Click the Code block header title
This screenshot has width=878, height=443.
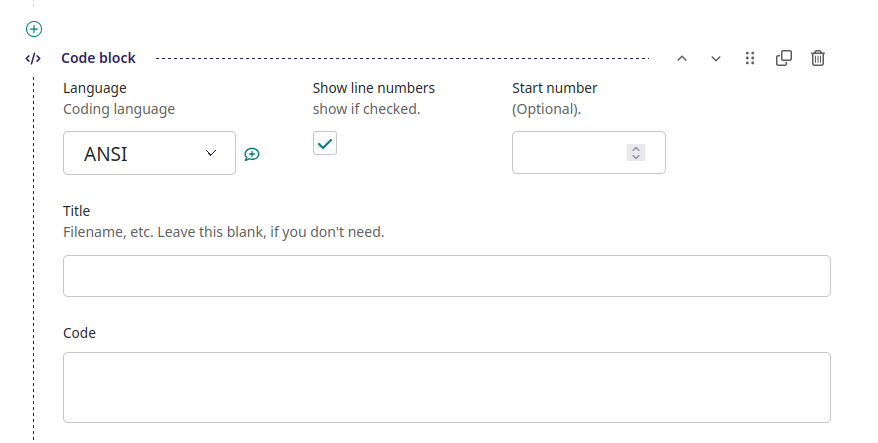coord(98,58)
